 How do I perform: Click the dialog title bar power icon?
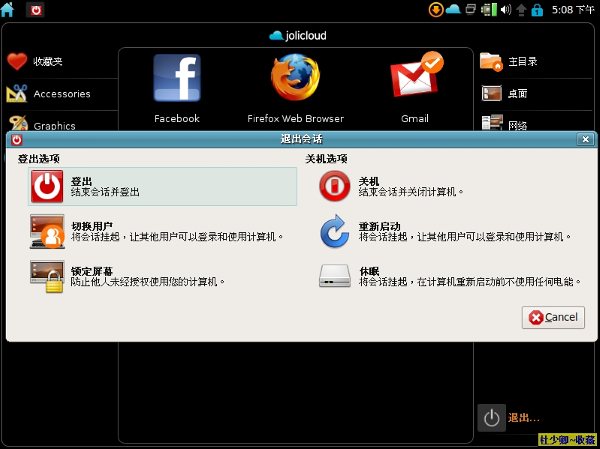(x=16, y=140)
